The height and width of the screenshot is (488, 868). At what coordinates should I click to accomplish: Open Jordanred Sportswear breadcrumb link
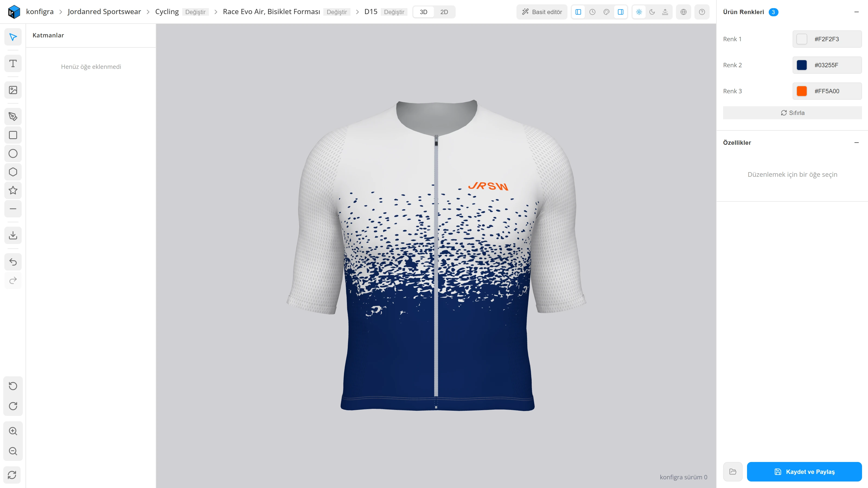(x=104, y=12)
